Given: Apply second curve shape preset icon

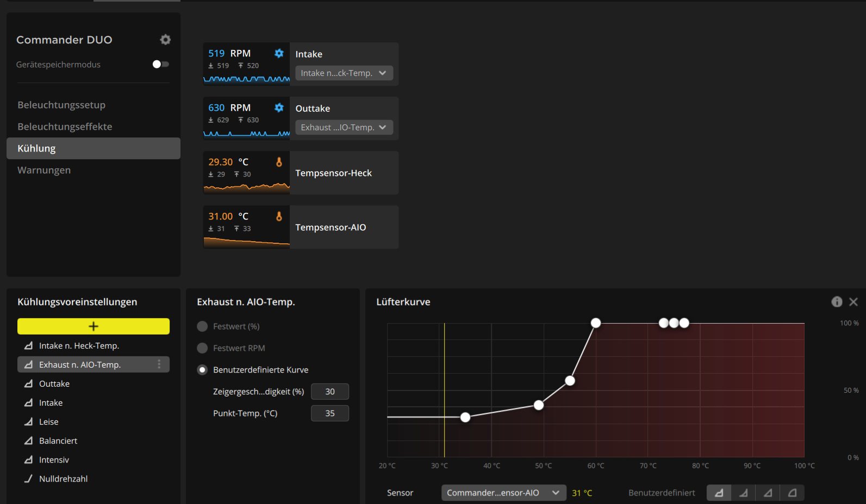Looking at the screenshot, I should point(743,493).
